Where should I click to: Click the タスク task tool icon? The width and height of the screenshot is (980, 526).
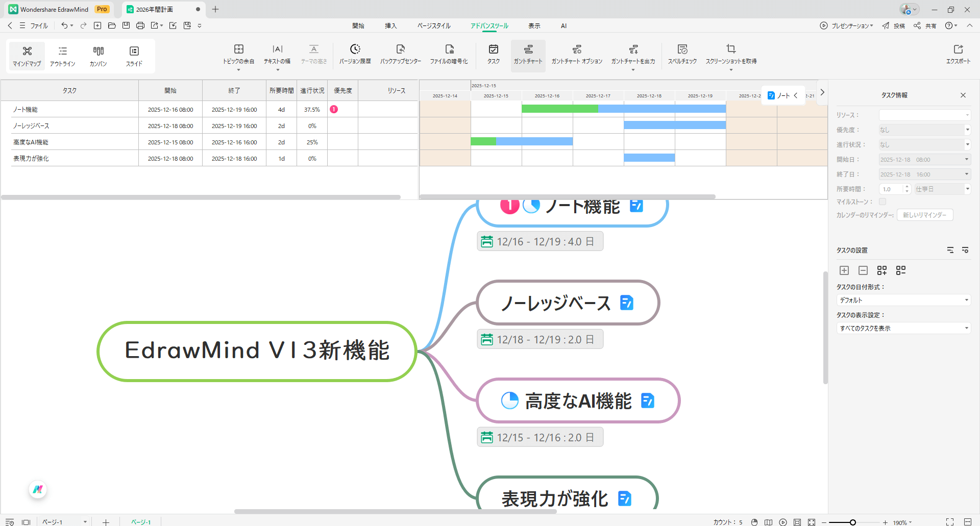493,54
